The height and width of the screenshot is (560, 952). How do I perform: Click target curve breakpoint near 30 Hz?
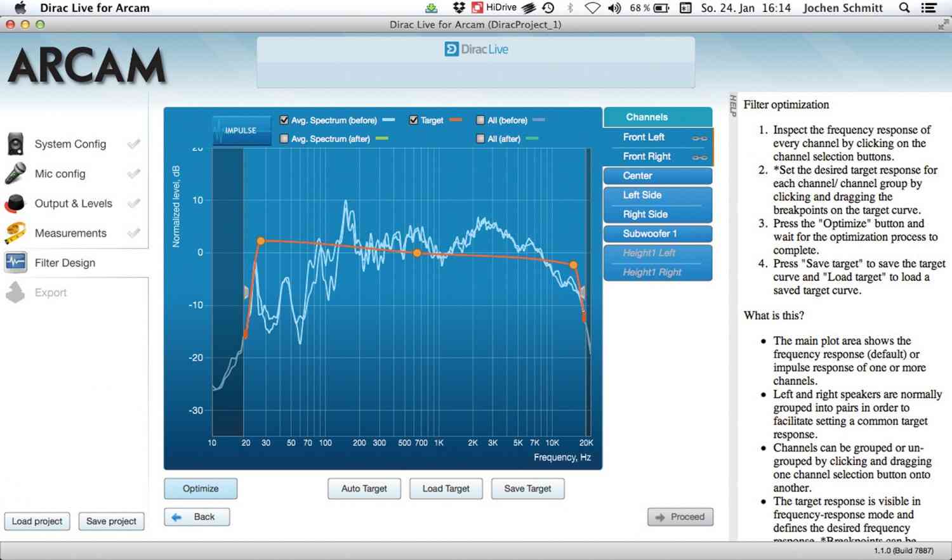[x=261, y=241]
